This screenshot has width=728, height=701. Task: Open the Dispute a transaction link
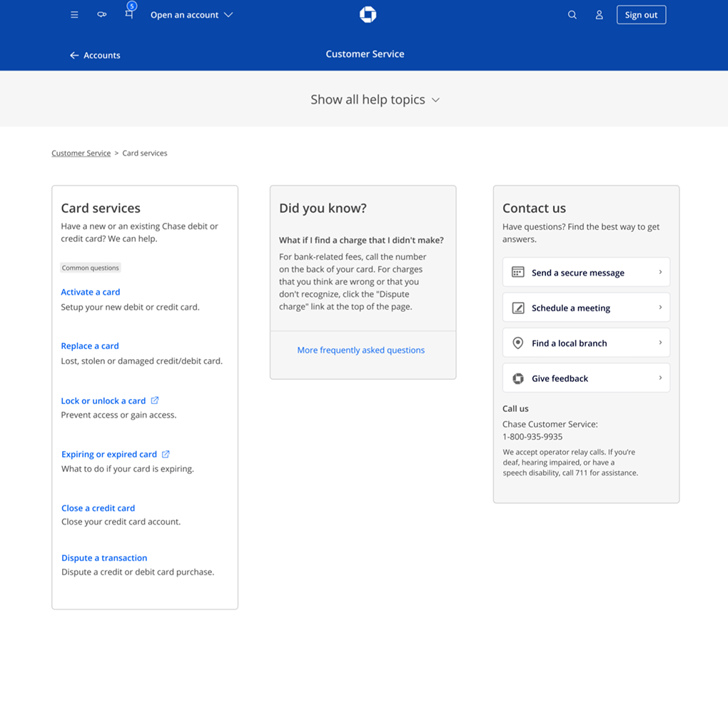coord(104,558)
